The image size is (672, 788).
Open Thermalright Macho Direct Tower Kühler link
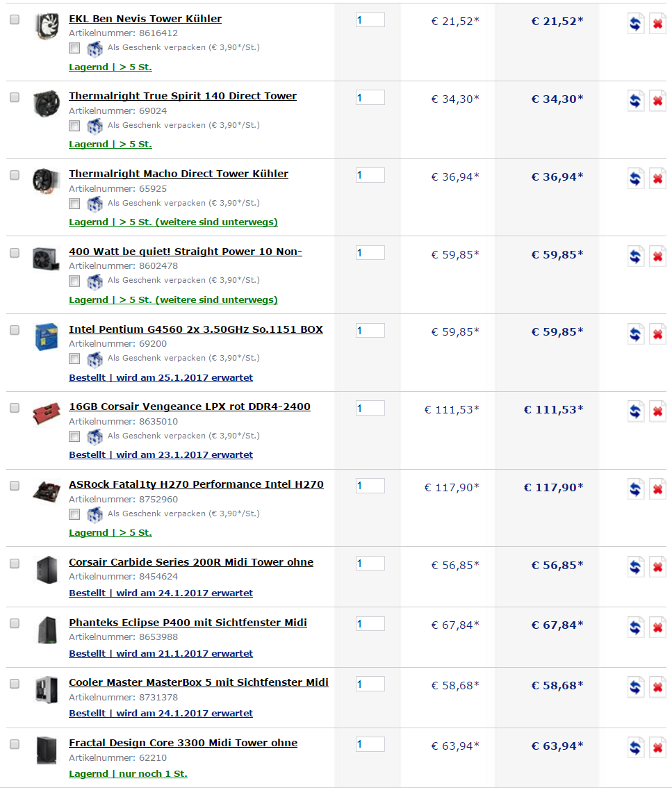179,174
